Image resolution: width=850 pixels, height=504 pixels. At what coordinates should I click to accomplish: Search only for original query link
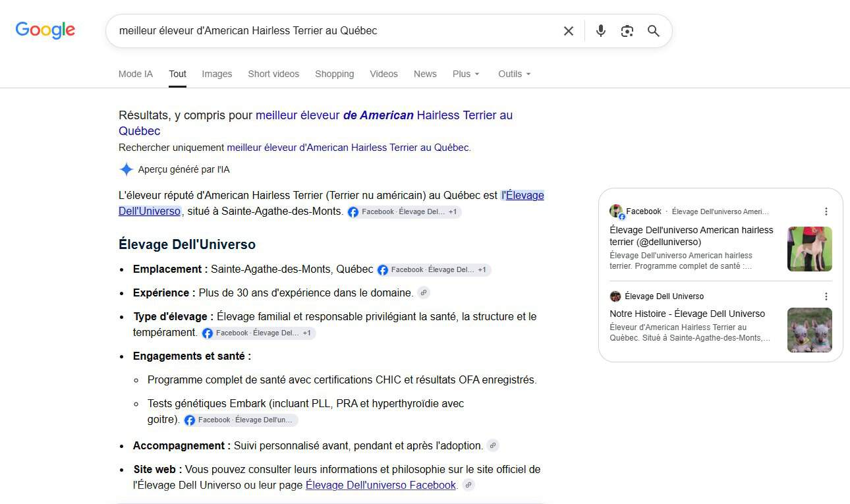(347, 148)
